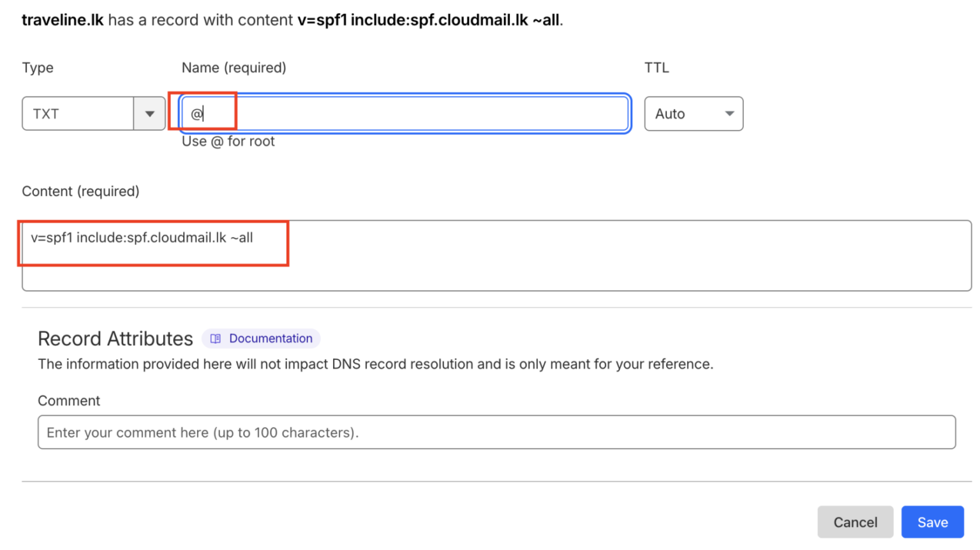Open the TXT record type combo box
Screen dimensions: 980x550
[x=78, y=114]
